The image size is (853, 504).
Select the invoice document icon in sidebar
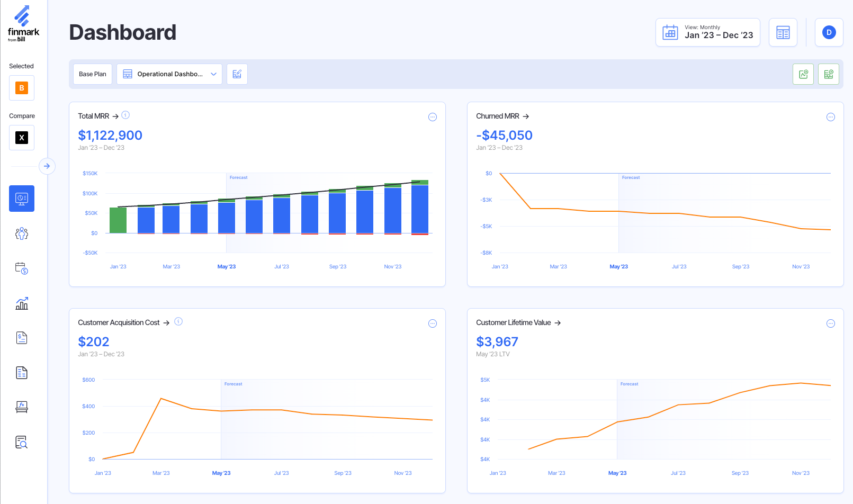(21, 338)
